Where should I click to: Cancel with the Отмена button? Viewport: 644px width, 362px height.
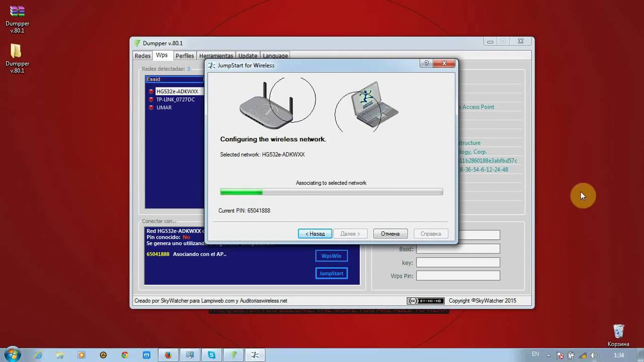pyautogui.click(x=390, y=234)
